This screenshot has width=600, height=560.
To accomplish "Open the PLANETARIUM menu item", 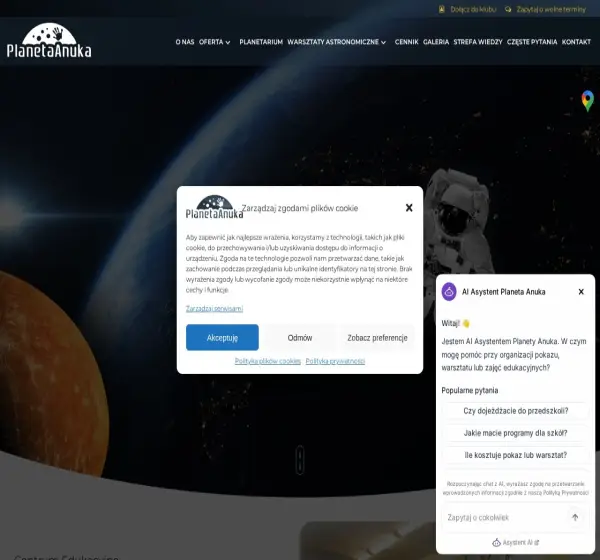I will 261,42.
